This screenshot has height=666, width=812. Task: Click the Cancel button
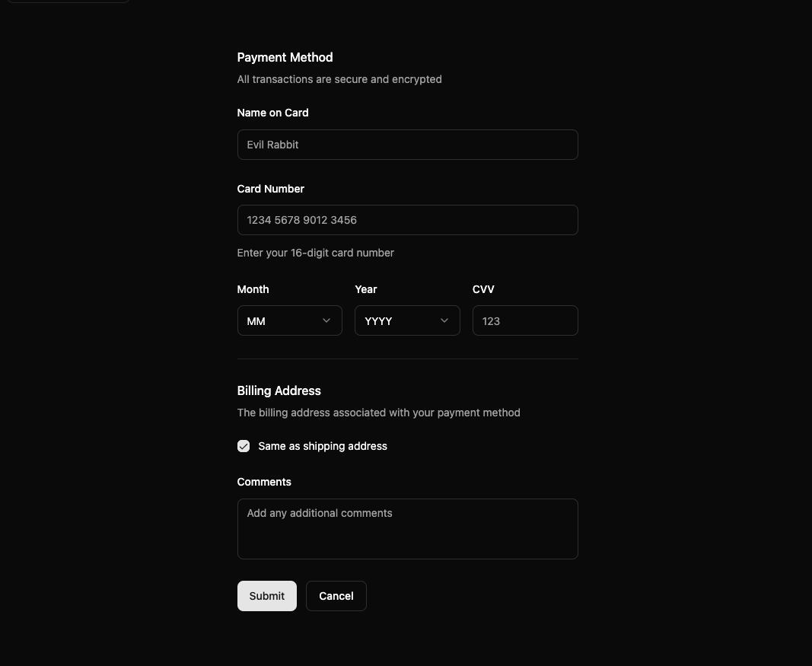(x=336, y=596)
